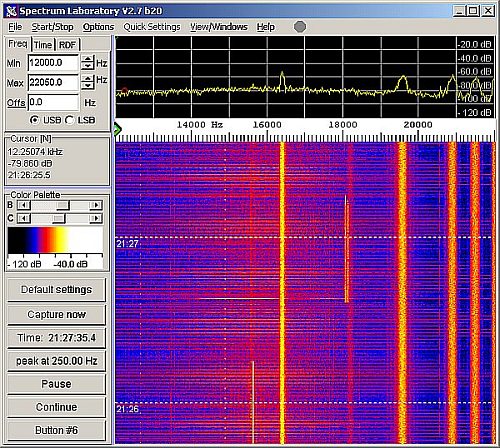The width and height of the screenshot is (500, 448).
Task: Switch to the Time tab
Action: pos(43,45)
